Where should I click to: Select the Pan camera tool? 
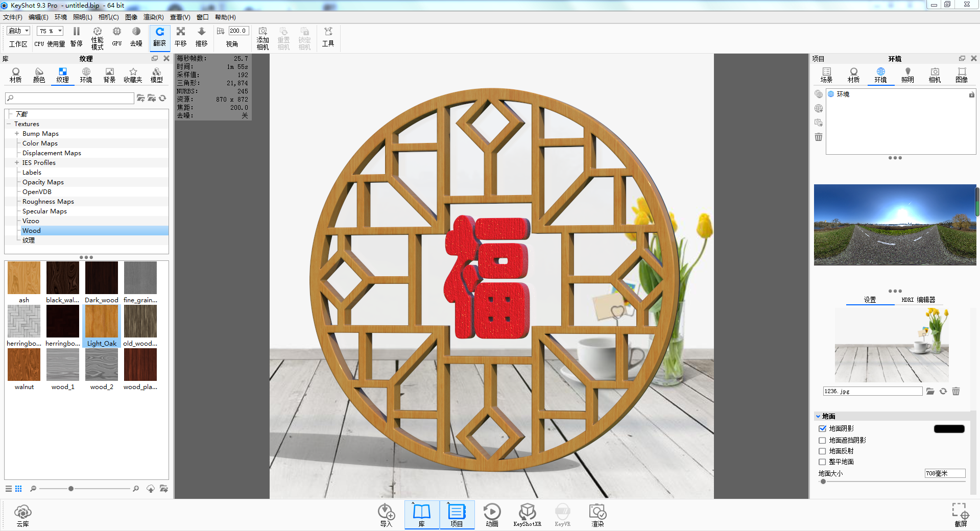pyautogui.click(x=180, y=37)
